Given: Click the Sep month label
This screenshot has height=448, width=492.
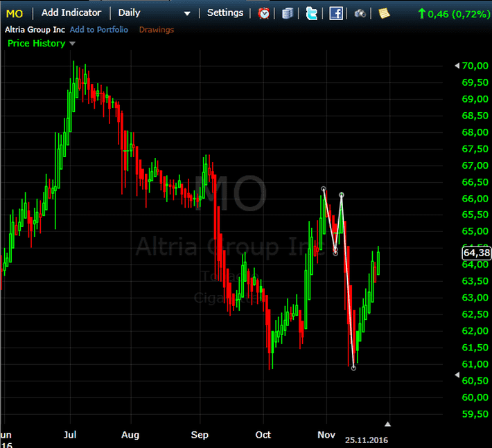Looking at the screenshot, I should (x=200, y=435).
